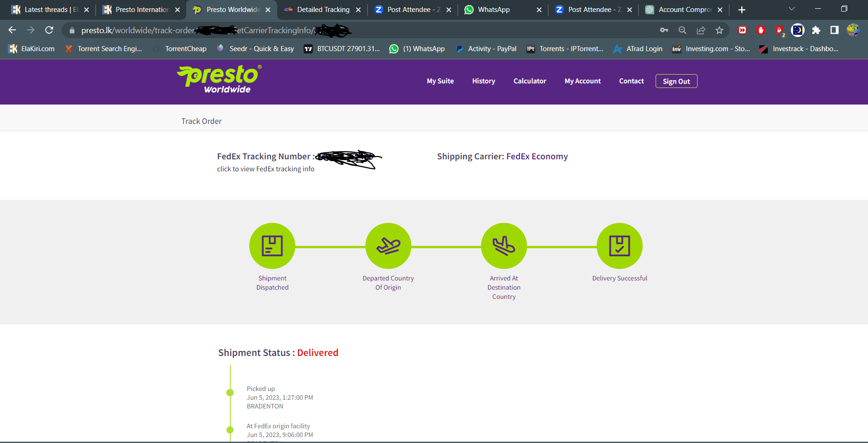Bookmark this page with the star icon
The image size is (868, 443).
click(719, 30)
